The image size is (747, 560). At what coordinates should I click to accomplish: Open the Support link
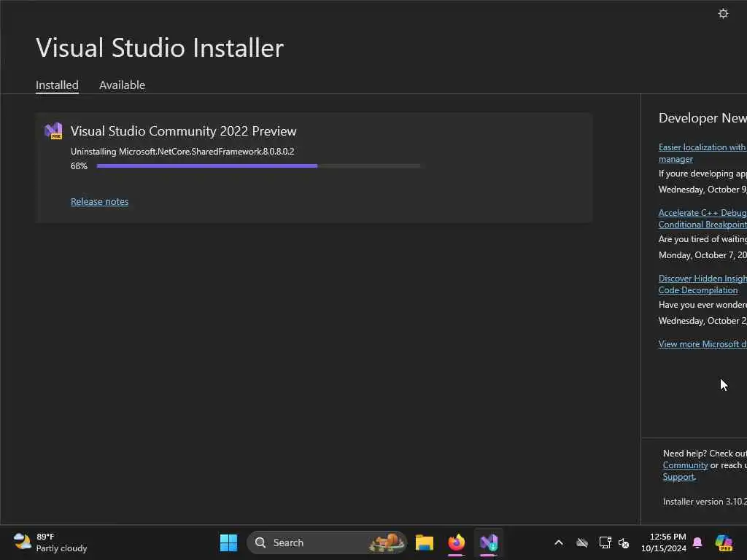click(678, 477)
